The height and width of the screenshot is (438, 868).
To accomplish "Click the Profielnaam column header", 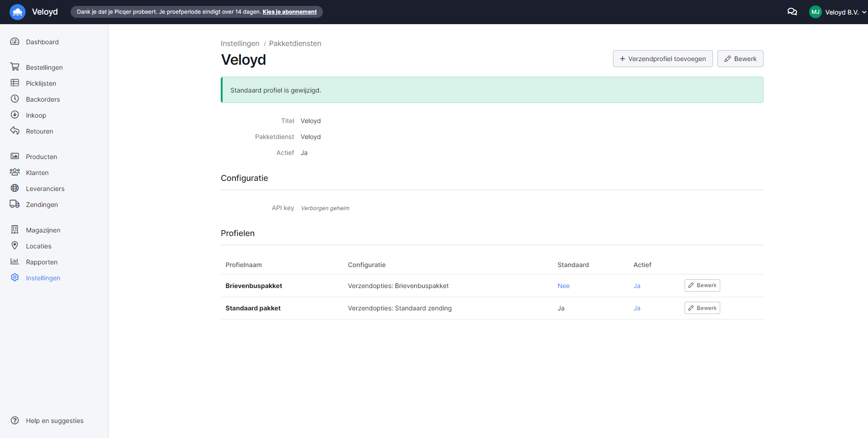I will click(x=244, y=265).
